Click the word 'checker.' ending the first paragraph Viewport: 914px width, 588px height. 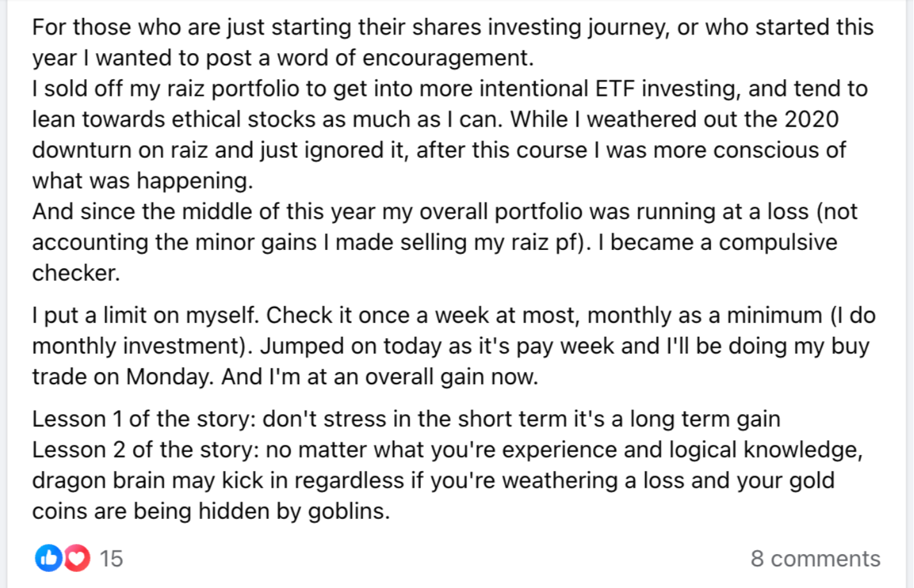point(76,272)
